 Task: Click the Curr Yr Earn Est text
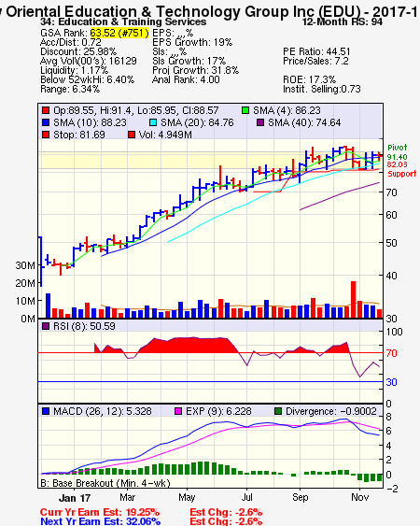click(100, 512)
